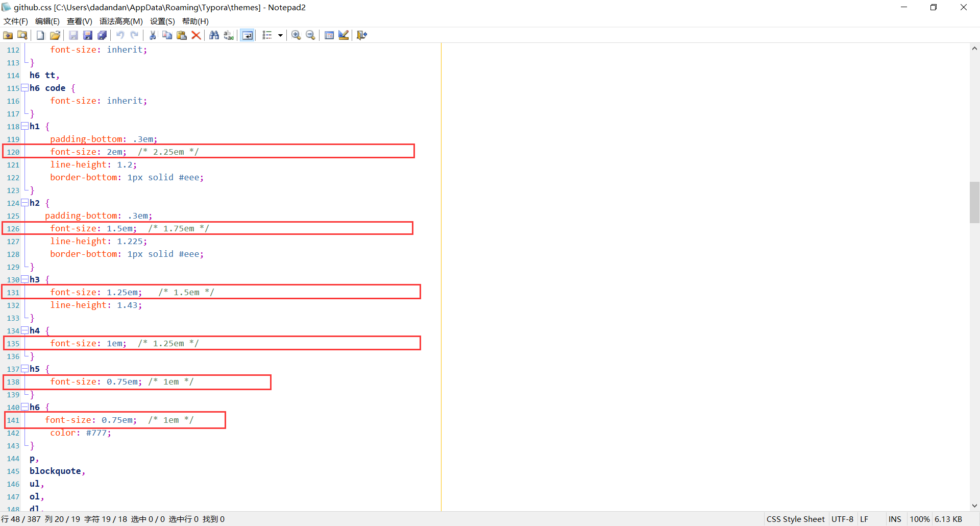Click the 6.13 KB file size
This screenshot has height=526, width=980.
click(948, 519)
